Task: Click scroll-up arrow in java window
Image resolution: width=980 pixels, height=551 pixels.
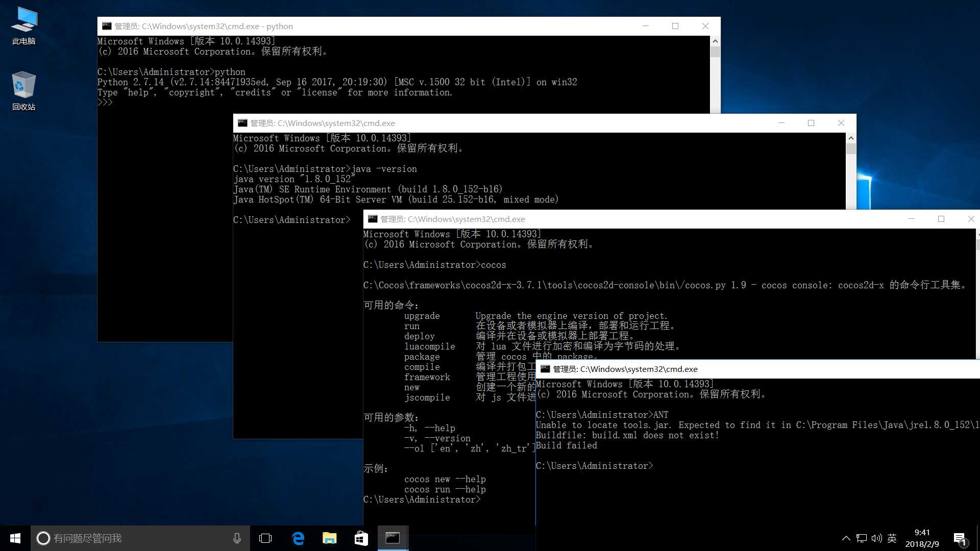Action: (851, 138)
